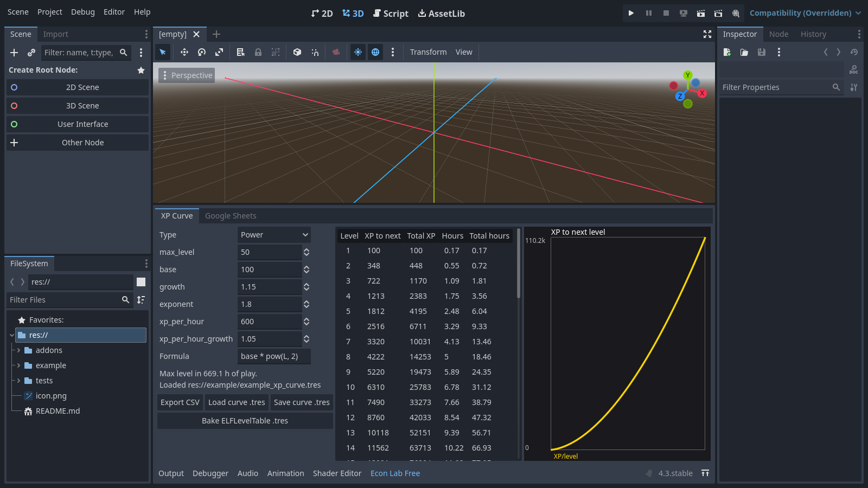
Task: Toggle the use snap icon
Action: 315,52
